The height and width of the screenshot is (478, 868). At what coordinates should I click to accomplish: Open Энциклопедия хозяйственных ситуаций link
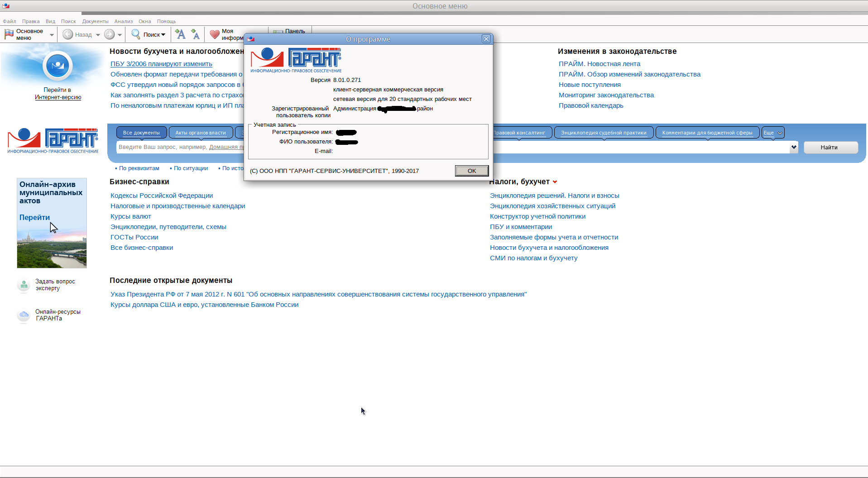(553, 206)
